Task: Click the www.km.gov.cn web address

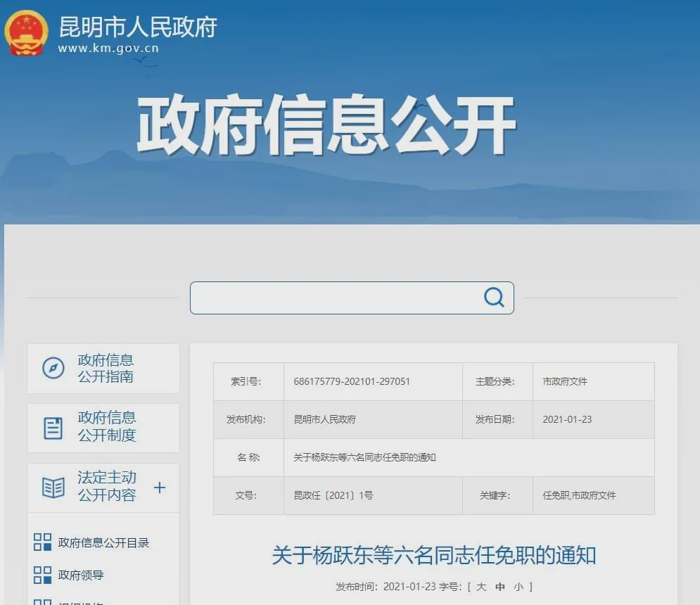Action: tap(108, 49)
